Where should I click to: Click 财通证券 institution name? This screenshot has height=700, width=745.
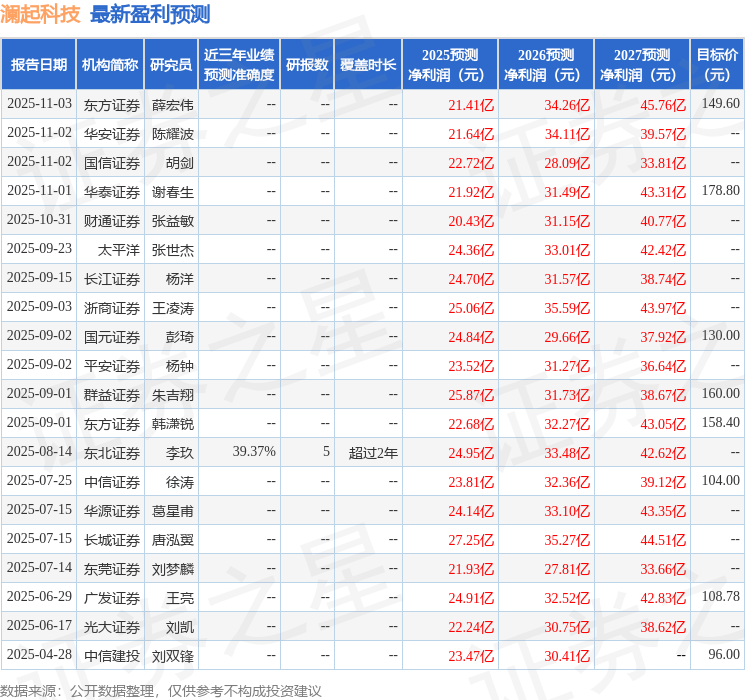pos(112,221)
